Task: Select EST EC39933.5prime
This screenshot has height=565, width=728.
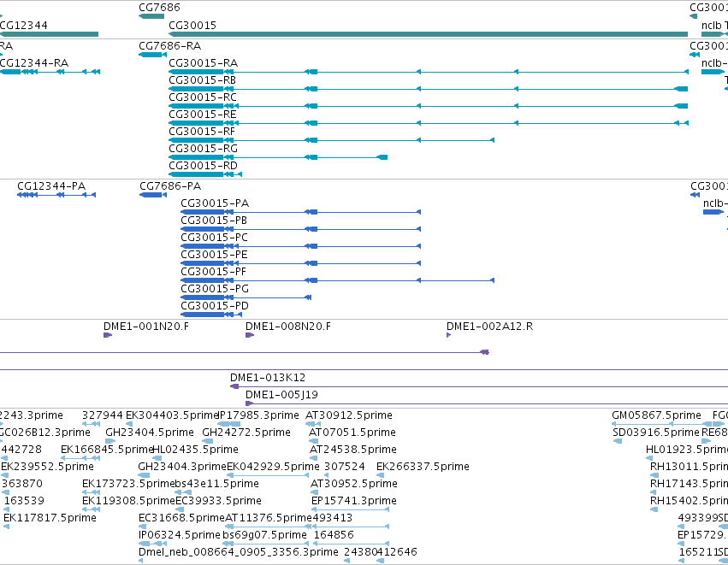Action: [218, 502]
